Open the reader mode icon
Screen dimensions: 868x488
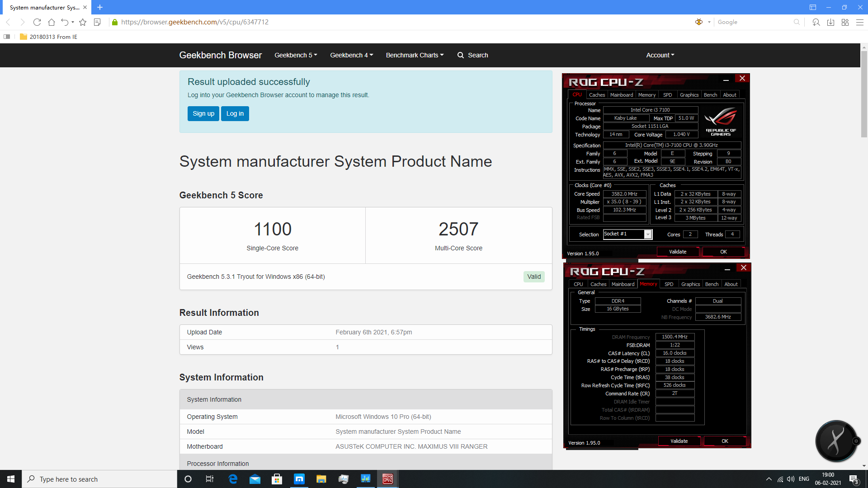pyautogui.click(x=97, y=22)
